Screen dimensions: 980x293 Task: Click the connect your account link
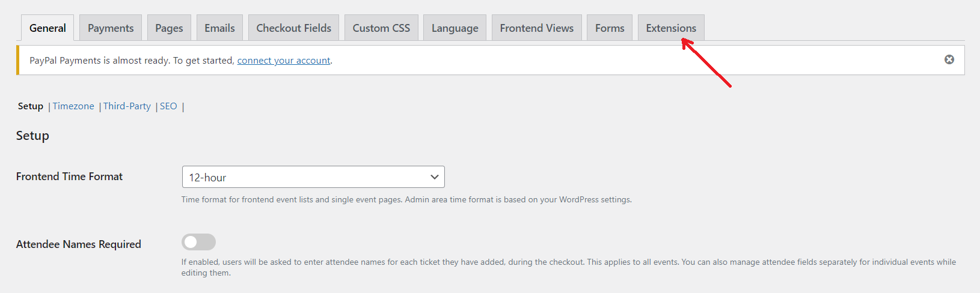pyautogui.click(x=284, y=61)
